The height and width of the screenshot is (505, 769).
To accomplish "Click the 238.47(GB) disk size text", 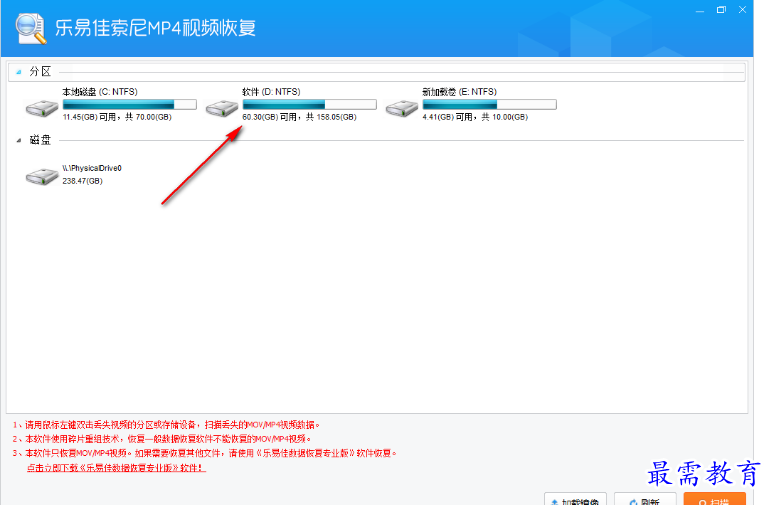I will click(x=82, y=181).
